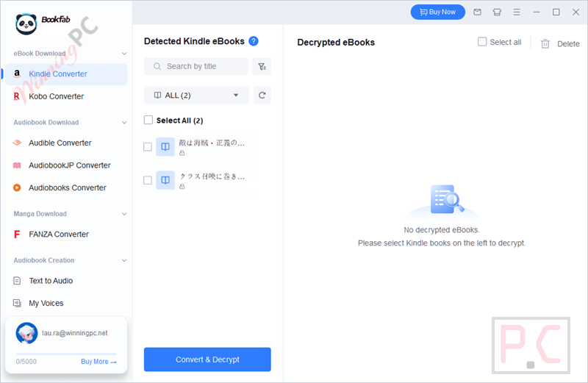588x383 pixels.
Task: Open AudiobookJP Converter in sidebar
Action: click(x=66, y=165)
